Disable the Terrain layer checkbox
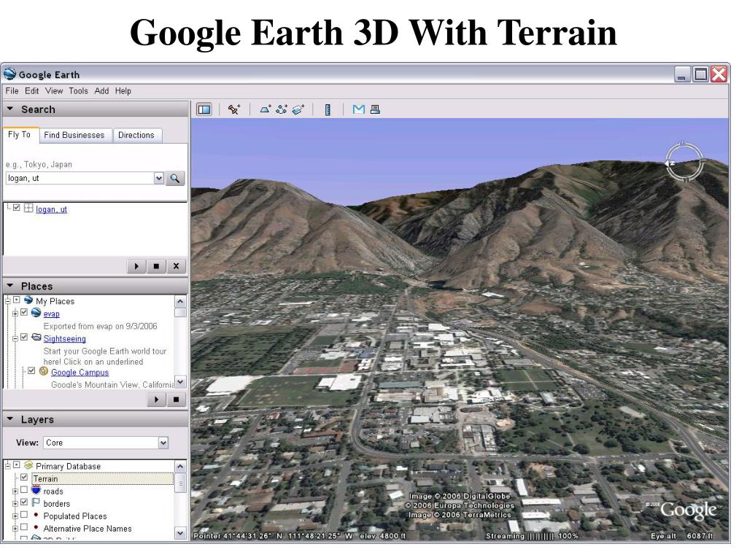The height and width of the screenshot is (560, 747). pos(24,477)
